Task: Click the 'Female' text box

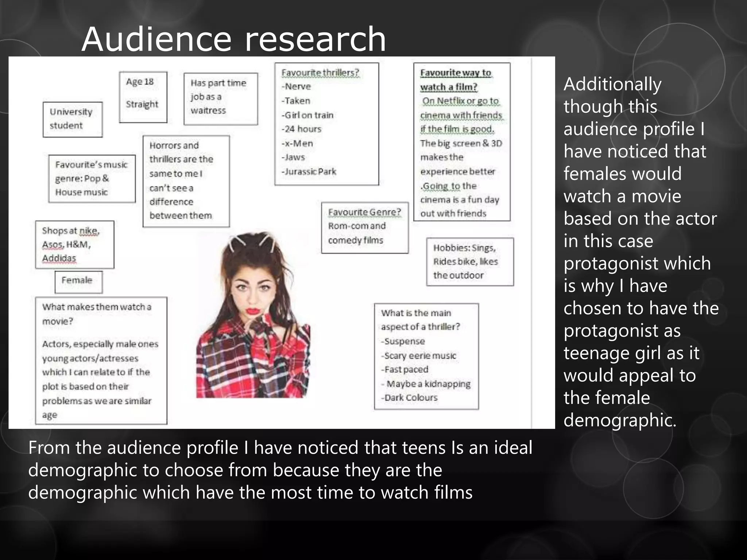Action: 79,282
